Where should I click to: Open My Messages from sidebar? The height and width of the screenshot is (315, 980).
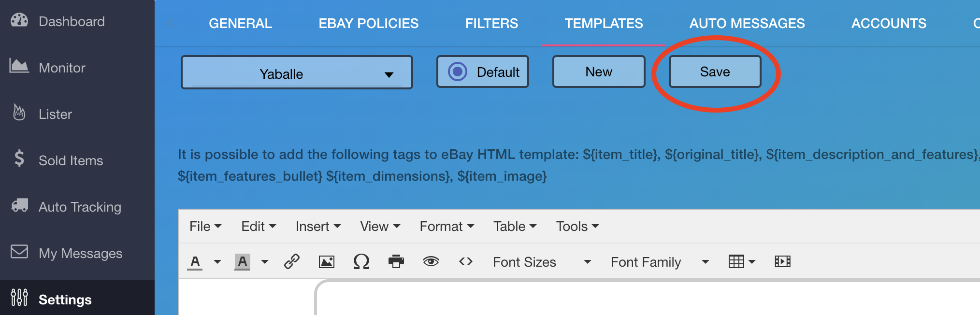(x=80, y=253)
